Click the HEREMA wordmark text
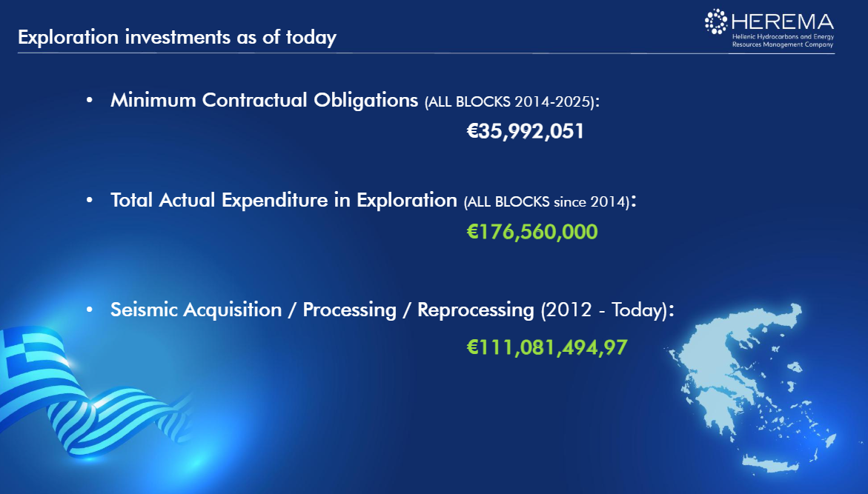 783,21
